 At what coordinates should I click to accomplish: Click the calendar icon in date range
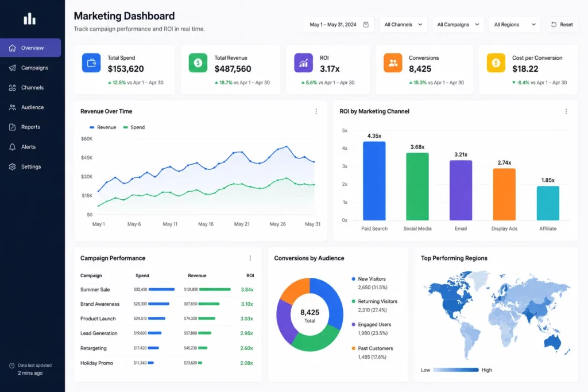[x=366, y=24]
